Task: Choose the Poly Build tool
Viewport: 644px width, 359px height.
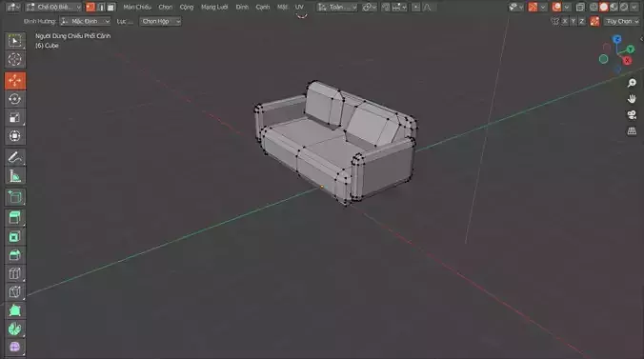Action: (15, 310)
